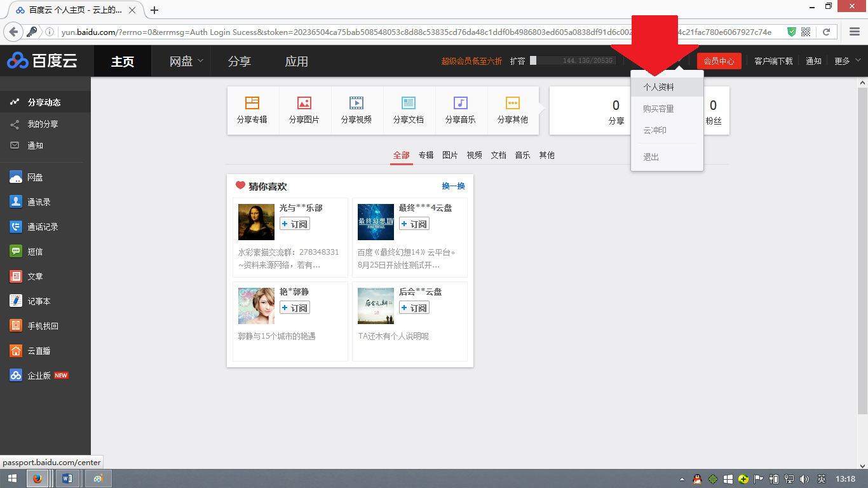The height and width of the screenshot is (488, 868).
Task: Open the 艳*郭静 portrait thumbnail
Action: [256, 306]
